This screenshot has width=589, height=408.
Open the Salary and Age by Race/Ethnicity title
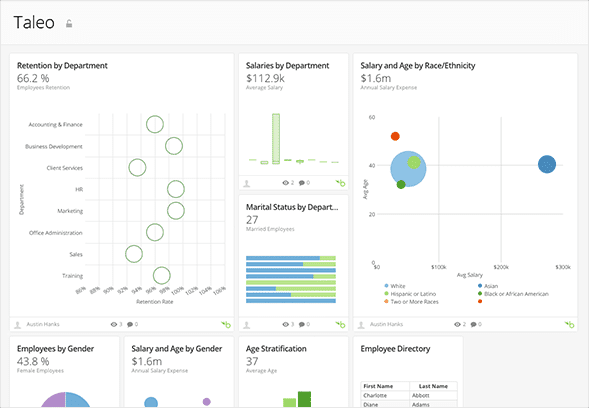[x=418, y=66]
